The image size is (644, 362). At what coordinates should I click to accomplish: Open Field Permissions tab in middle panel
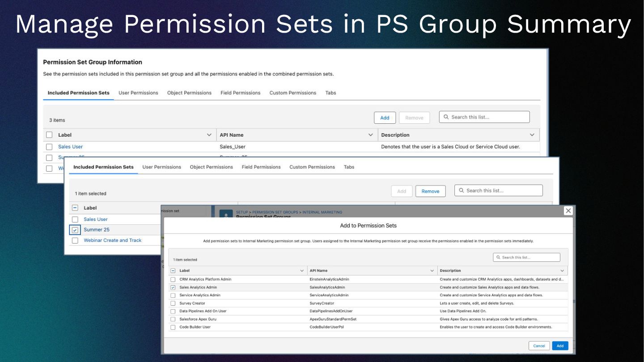[x=261, y=167]
